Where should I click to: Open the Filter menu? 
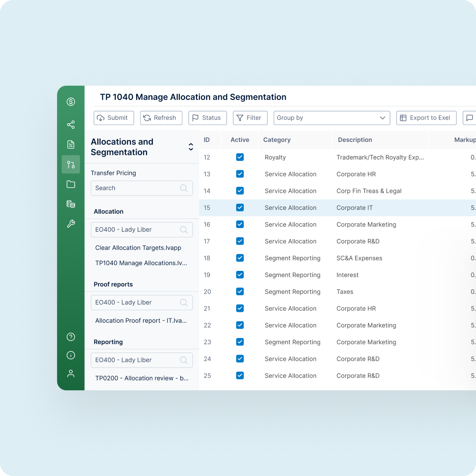(250, 118)
